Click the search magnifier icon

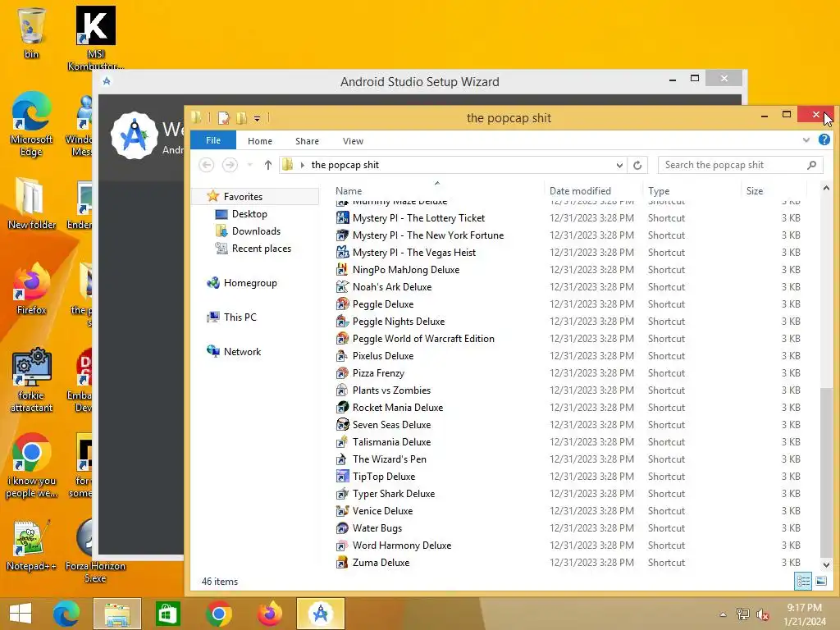pos(811,165)
